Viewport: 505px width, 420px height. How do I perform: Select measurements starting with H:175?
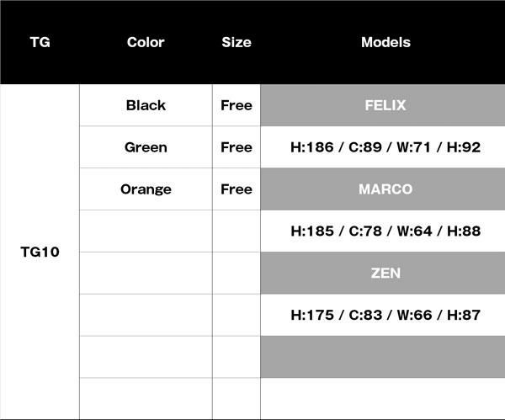(x=385, y=315)
